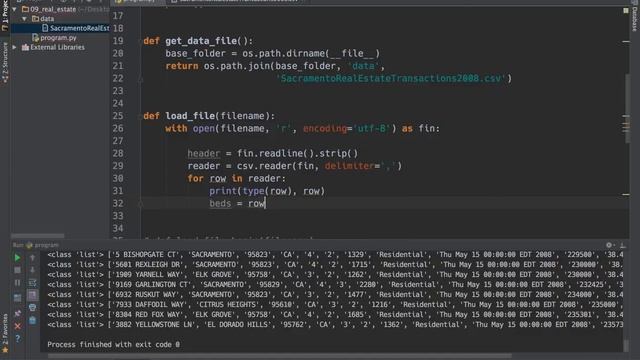Click the fold end marker at line 32
640x360 pixels.
point(140,203)
